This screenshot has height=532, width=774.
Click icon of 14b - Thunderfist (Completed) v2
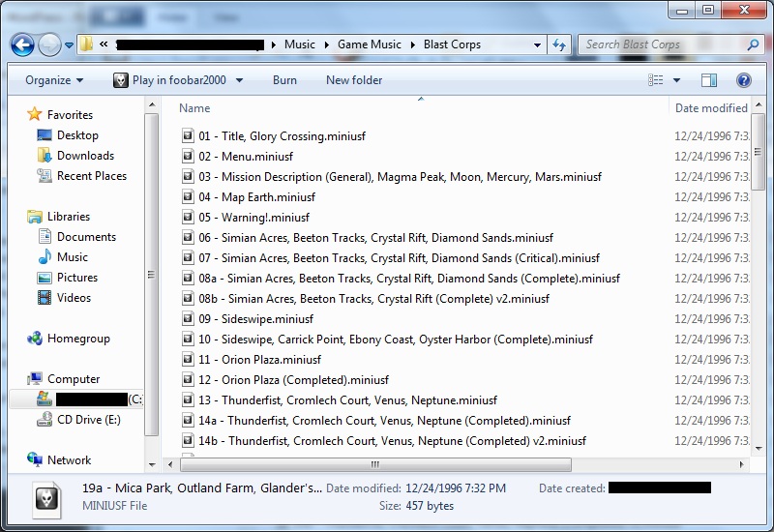pos(188,440)
